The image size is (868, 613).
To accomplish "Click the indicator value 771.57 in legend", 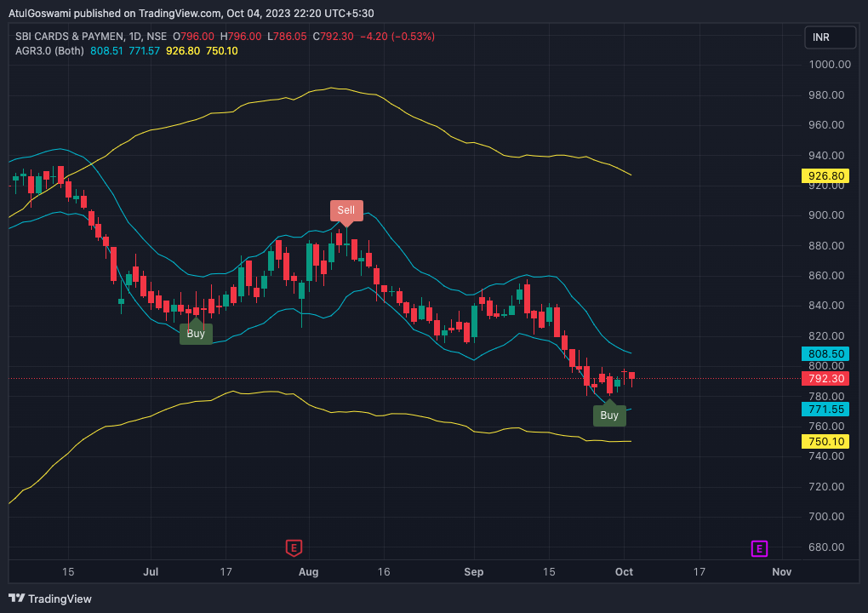I will coord(145,51).
